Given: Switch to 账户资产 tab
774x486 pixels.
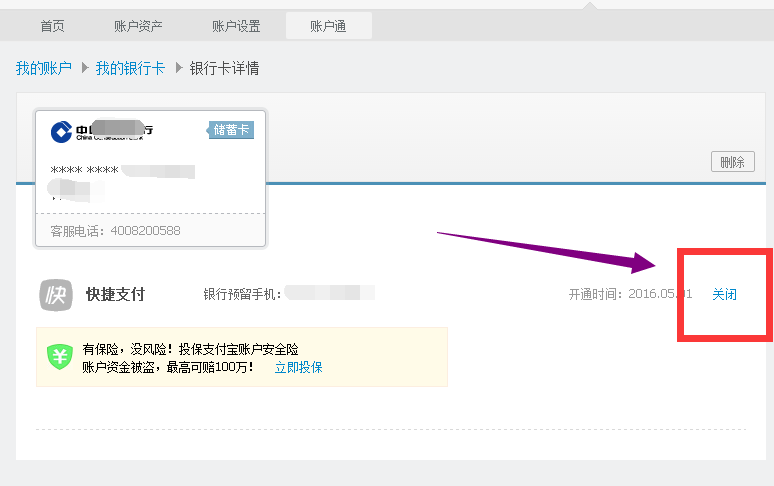Looking at the screenshot, I should point(138,26).
